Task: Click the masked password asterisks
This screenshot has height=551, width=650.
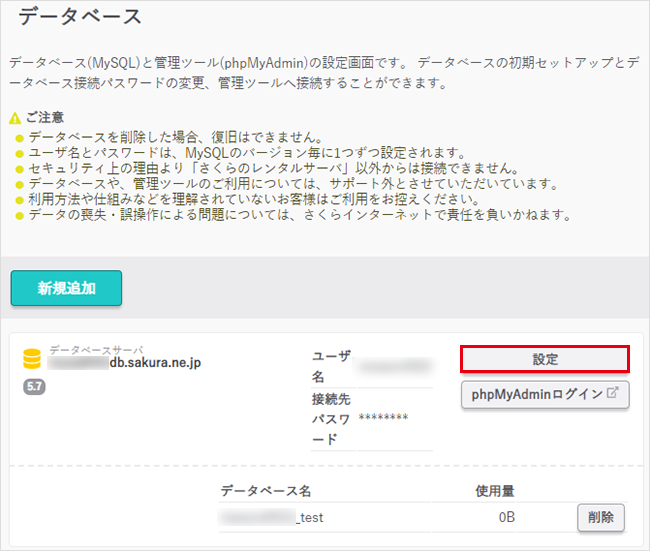Action: 384,417
